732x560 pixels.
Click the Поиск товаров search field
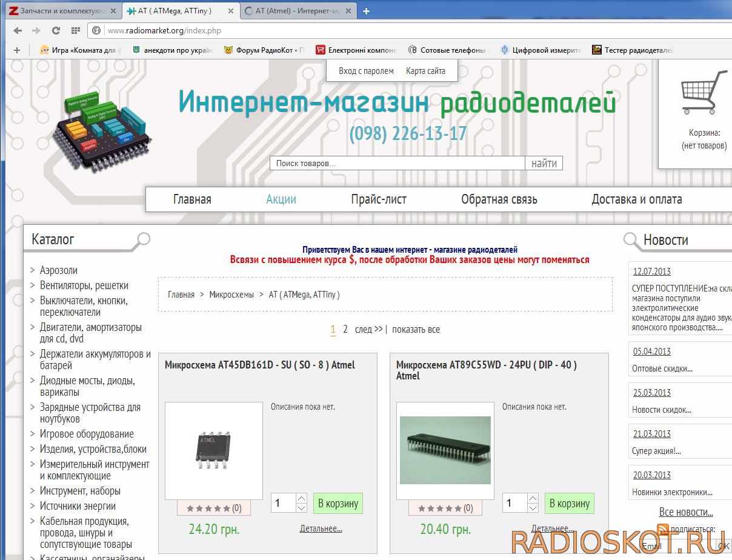click(398, 163)
